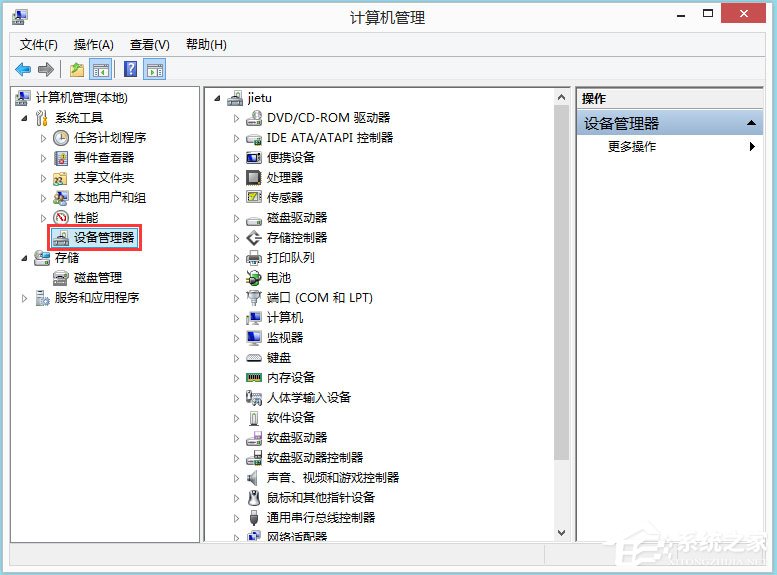Click the 通用串行总线控制器 USB icon
The height and width of the screenshot is (575, 777).
click(254, 518)
